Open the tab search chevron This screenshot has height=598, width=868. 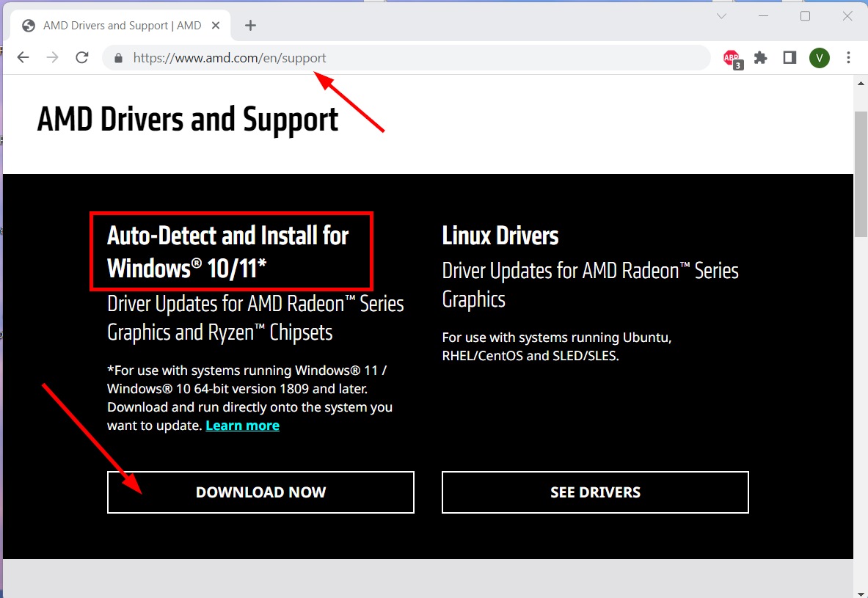pos(721,16)
